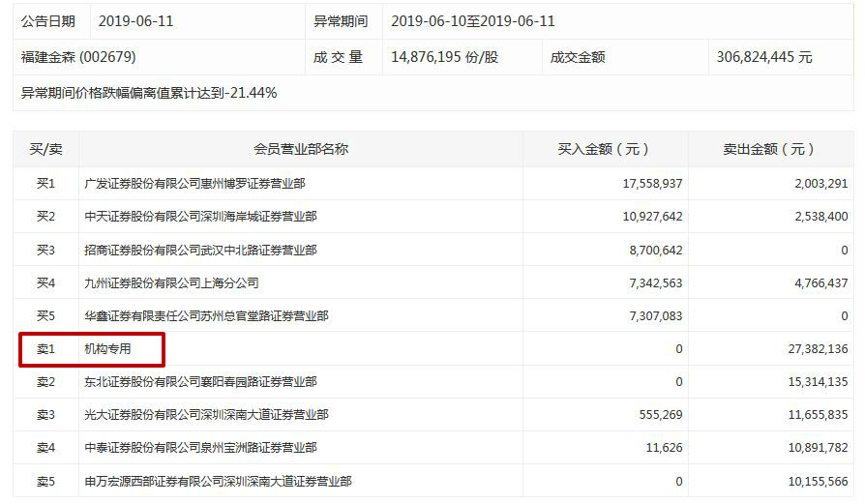Open 华鑫证券苏州总官堂路证券营业部 entry
The height and width of the screenshot is (504, 865).
(x=206, y=316)
